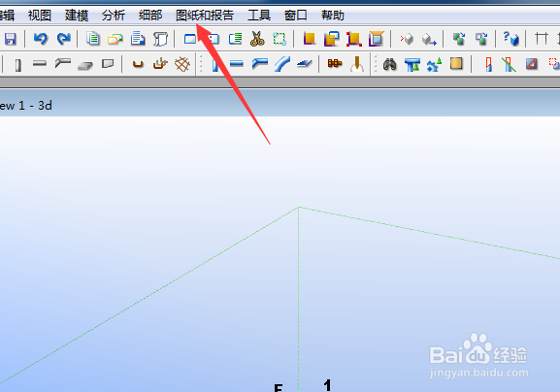The image size is (560, 392).
Task: Click the yellow and green overlapping windows icon
Action: tap(115, 39)
